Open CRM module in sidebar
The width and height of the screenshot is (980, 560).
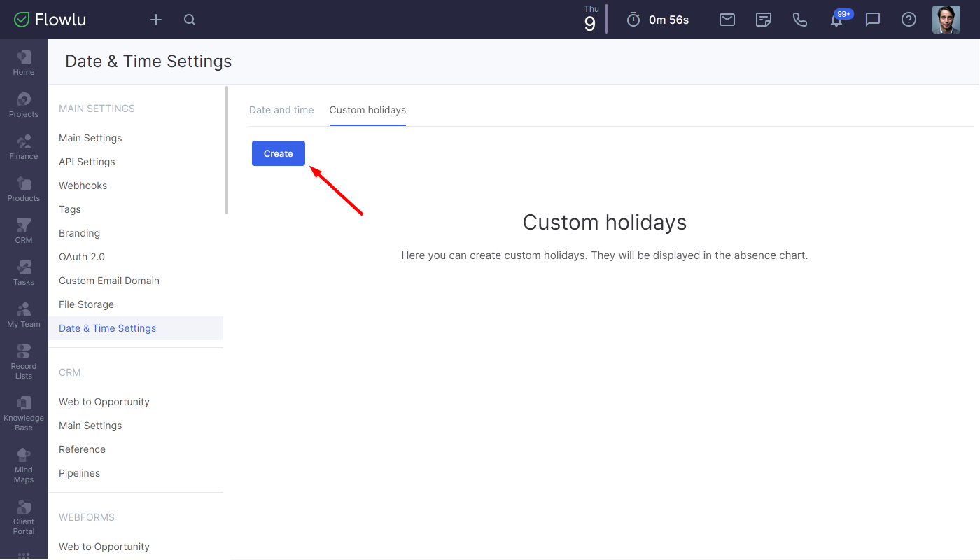(x=24, y=231)
